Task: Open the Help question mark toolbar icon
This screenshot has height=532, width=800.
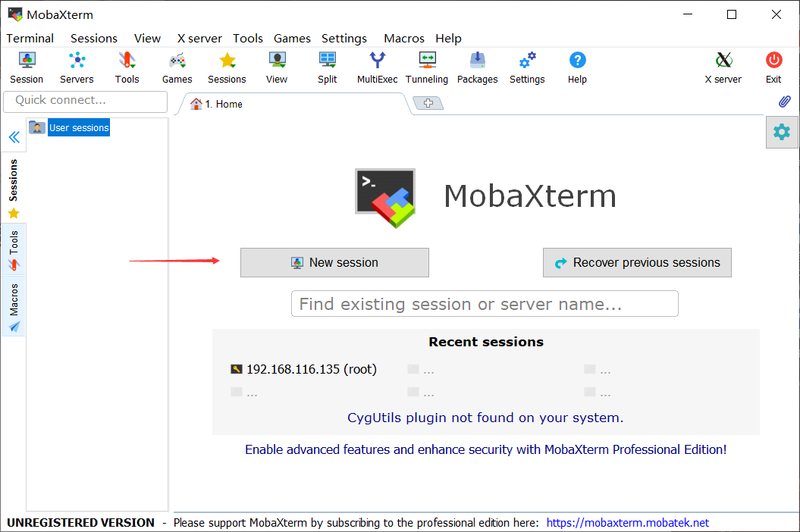Action: pos(577,67)
